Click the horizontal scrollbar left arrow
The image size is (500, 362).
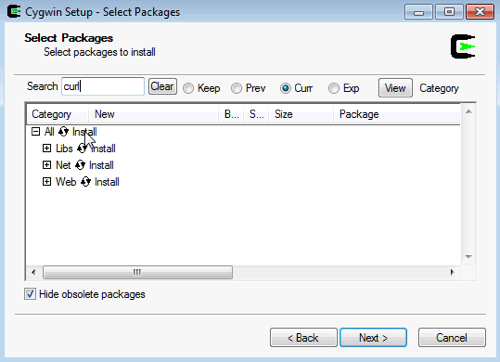(33, 272)
